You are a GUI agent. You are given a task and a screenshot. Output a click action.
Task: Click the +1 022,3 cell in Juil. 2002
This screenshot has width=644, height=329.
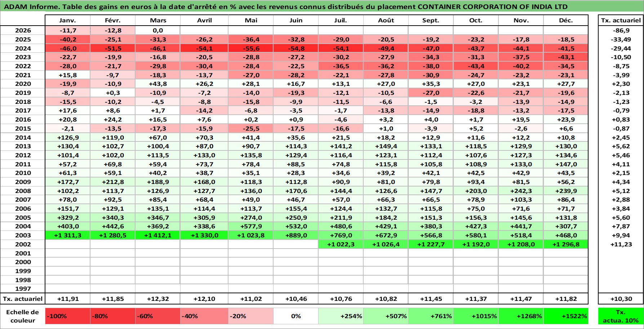(x=341, y=244)
